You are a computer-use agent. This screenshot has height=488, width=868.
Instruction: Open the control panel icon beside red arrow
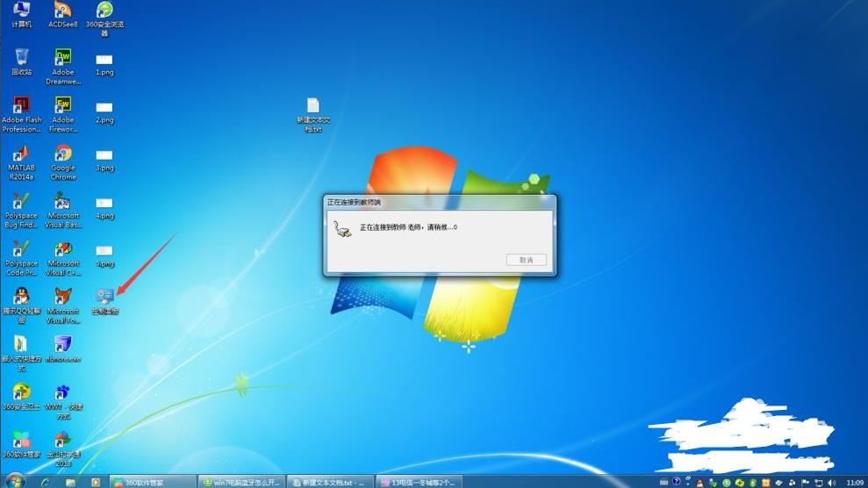click(x=104, y=302)
